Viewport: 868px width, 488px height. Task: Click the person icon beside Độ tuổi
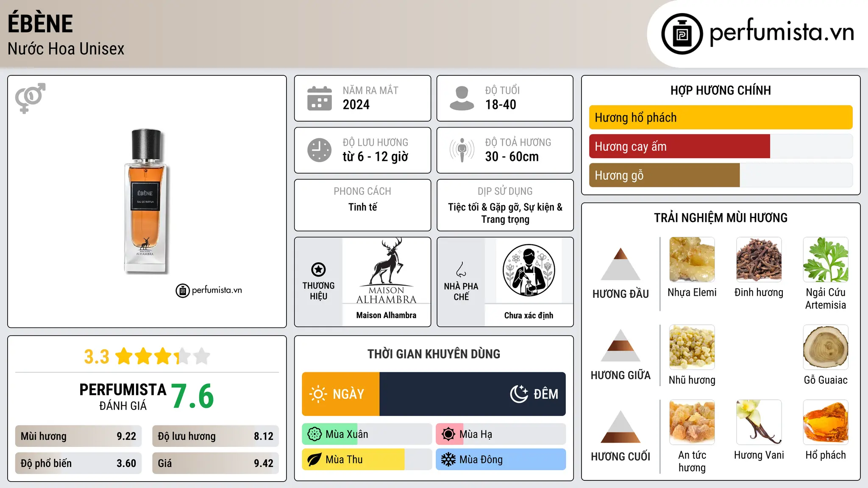click(462, 98)
